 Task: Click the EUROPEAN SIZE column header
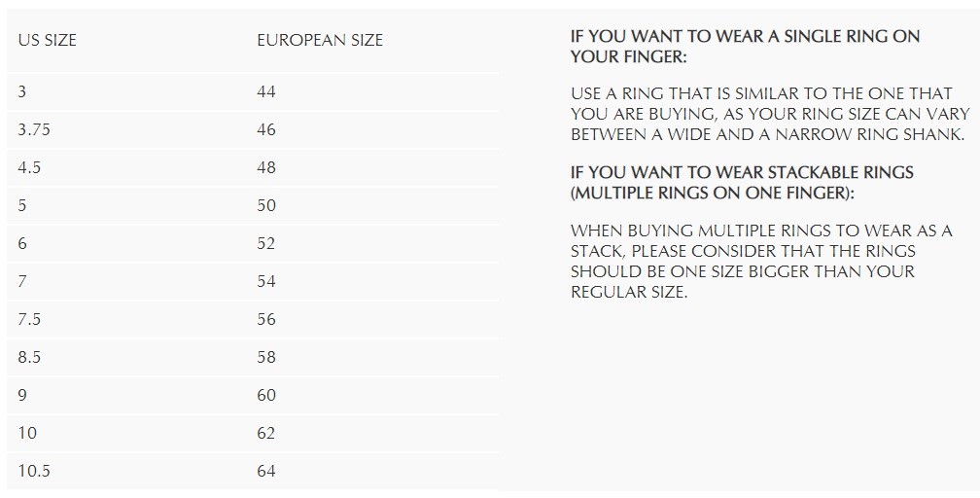[x=319, y=41]
